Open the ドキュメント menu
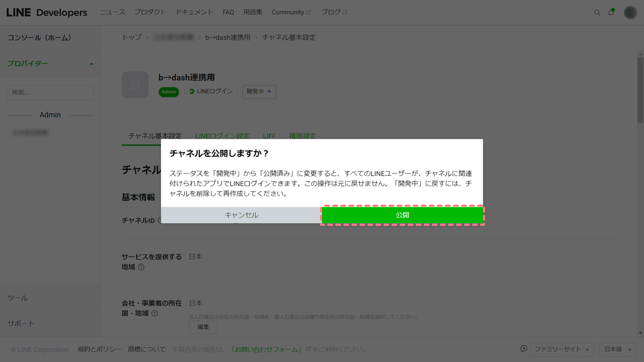Image resolution: width=644 pixels, height=362 pixels. point(195,12)
